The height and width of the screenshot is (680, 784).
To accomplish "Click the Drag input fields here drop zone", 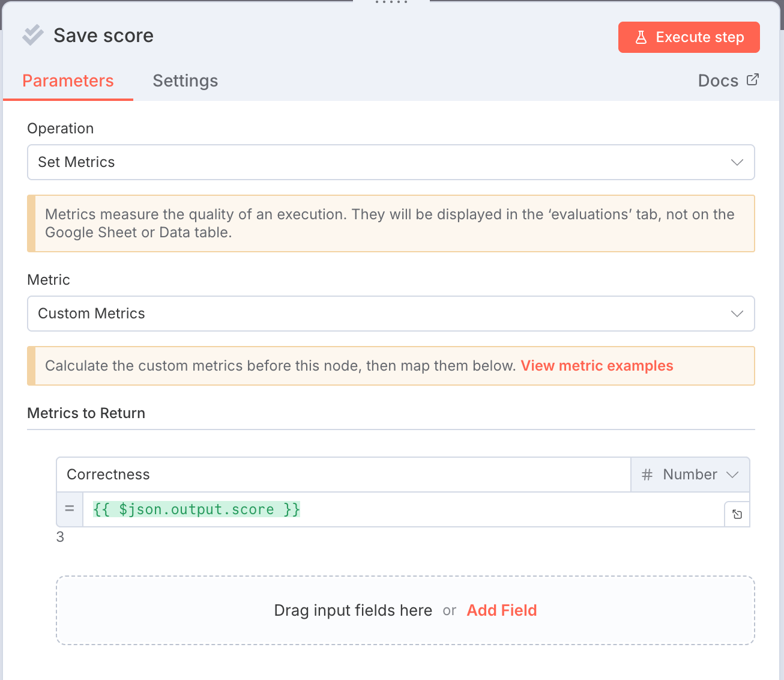I will (x=353, y=610).
